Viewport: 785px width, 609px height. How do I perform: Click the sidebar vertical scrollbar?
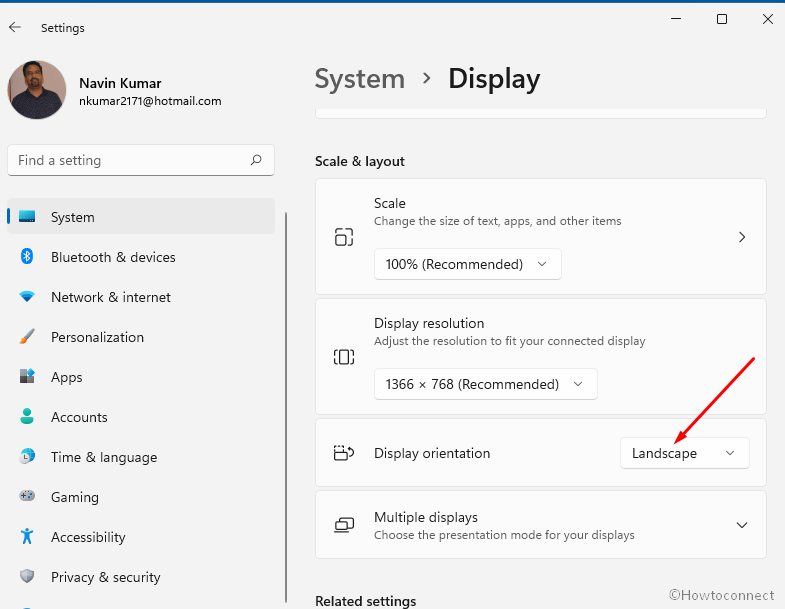[x=286, y=408]
